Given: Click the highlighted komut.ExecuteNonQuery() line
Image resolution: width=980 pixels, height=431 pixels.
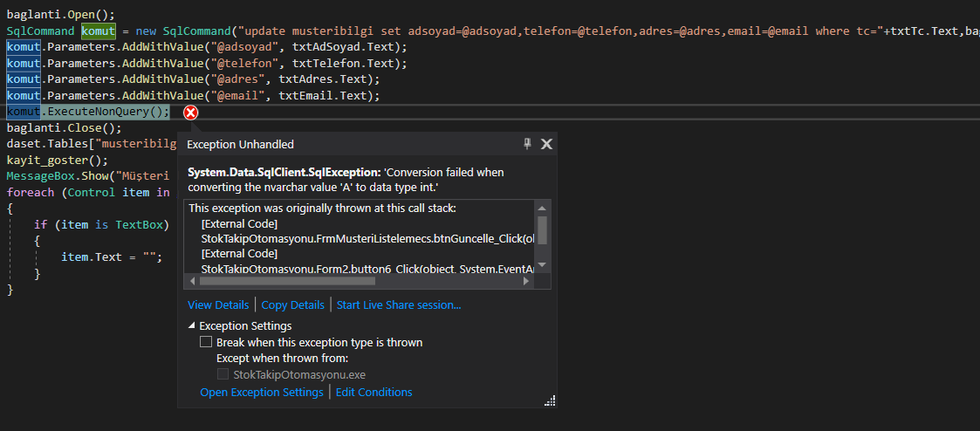Looking at the screenshot, I should [x=87, y=112].
